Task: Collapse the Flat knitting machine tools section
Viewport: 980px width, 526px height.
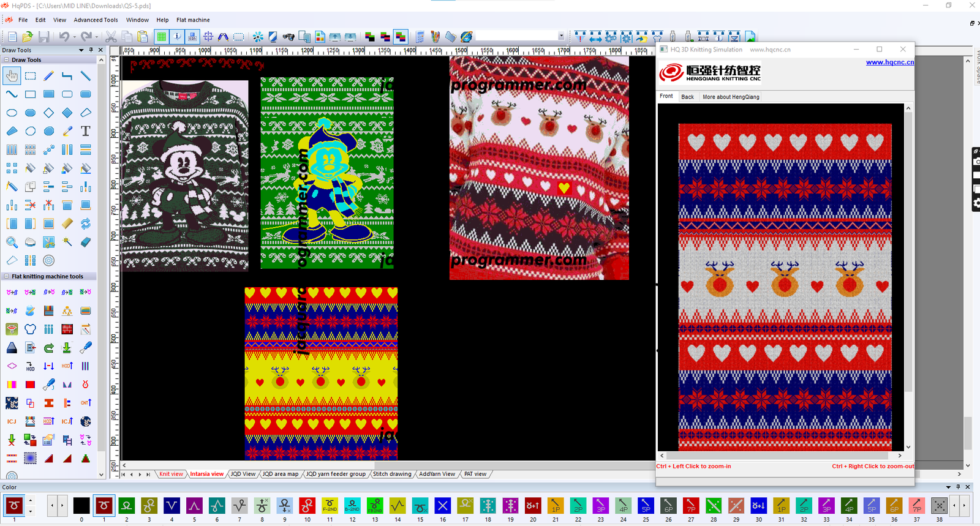Action: 7,276
